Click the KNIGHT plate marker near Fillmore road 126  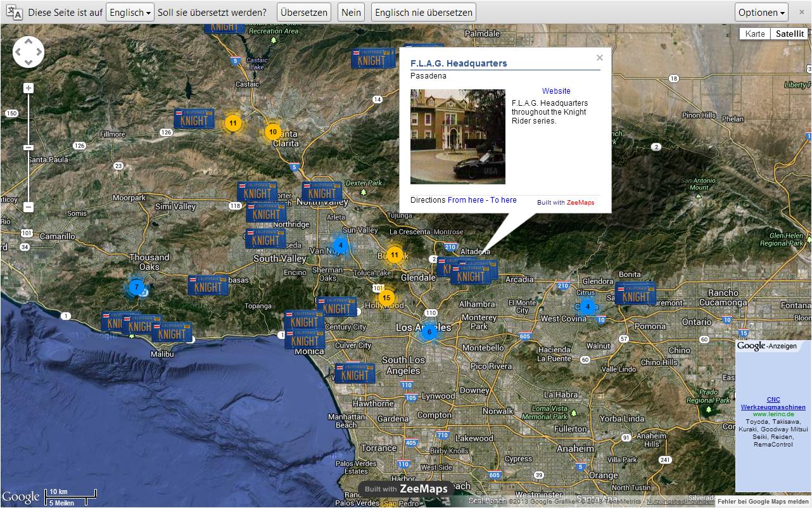coord(194,118)
